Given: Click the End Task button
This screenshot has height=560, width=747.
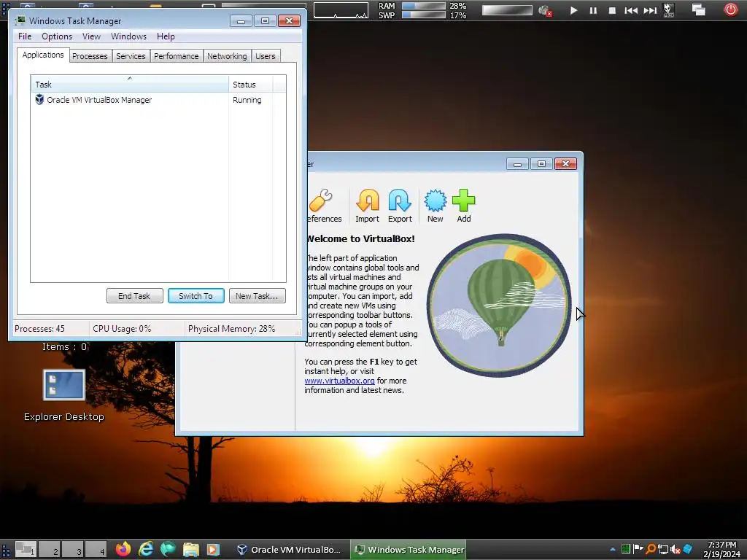Looking at the screenshot, I should 134,296.
